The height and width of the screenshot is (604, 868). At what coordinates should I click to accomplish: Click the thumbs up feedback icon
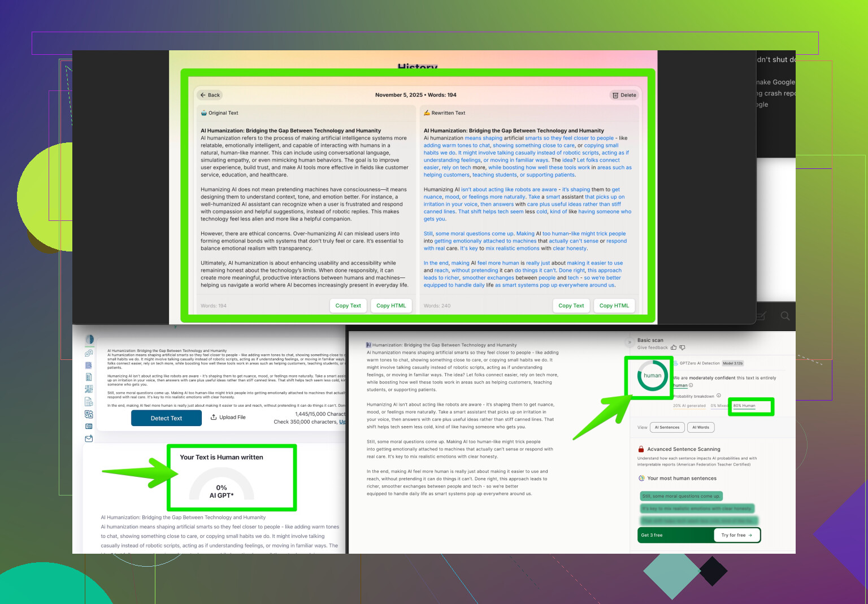[x=674, y=347]
